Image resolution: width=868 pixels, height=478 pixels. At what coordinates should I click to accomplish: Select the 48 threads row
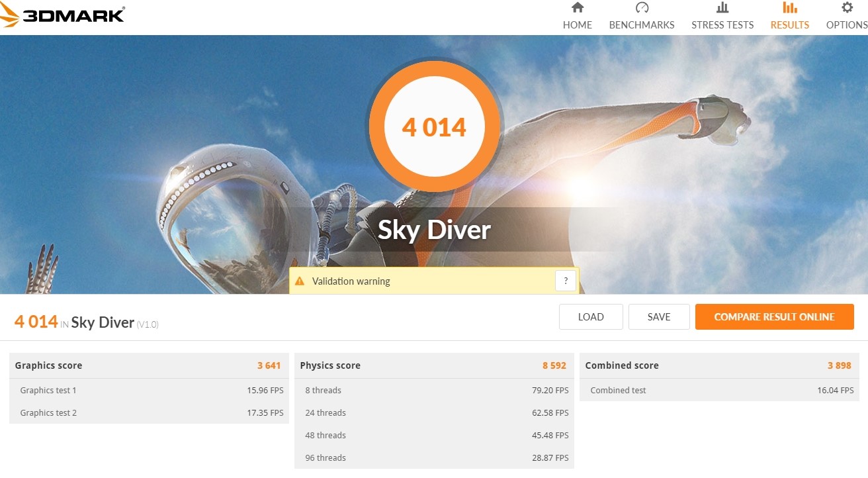point(434,435)
